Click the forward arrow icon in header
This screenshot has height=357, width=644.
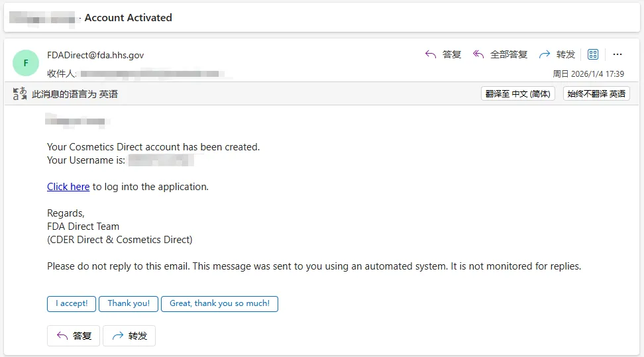click(x=545, y=54)
